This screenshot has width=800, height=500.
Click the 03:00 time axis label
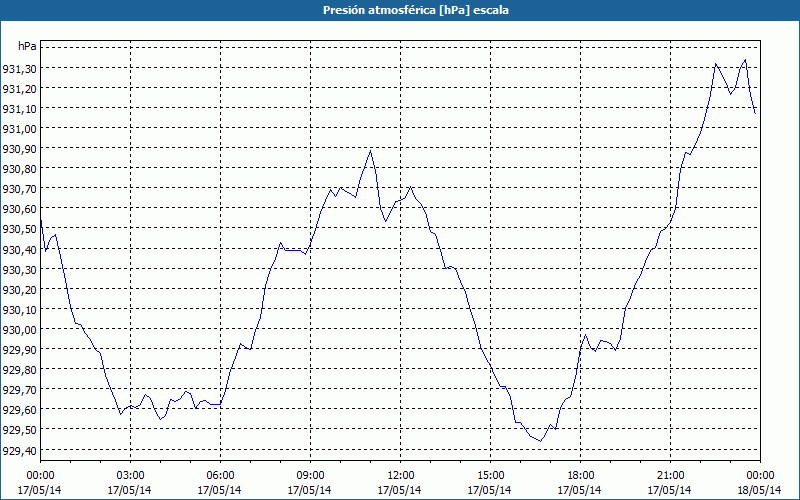(x=130, y=475)
